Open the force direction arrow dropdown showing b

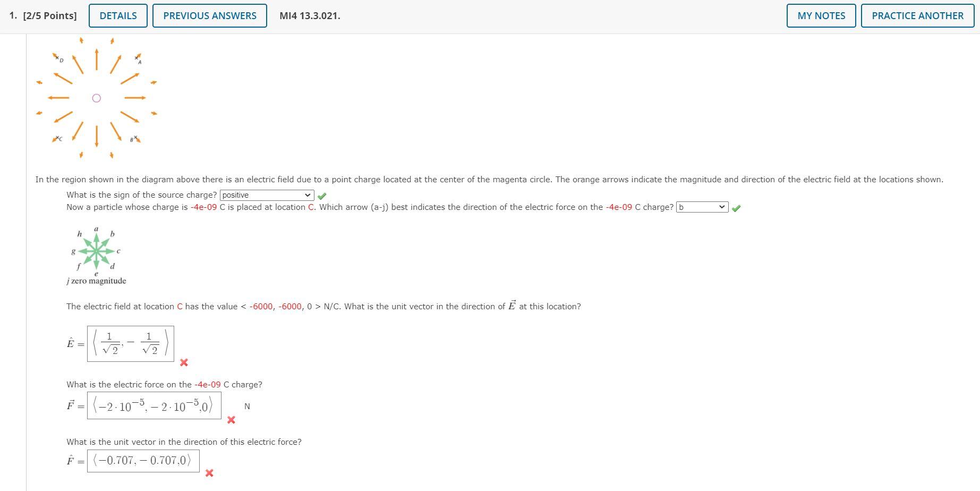click(702, 207)
